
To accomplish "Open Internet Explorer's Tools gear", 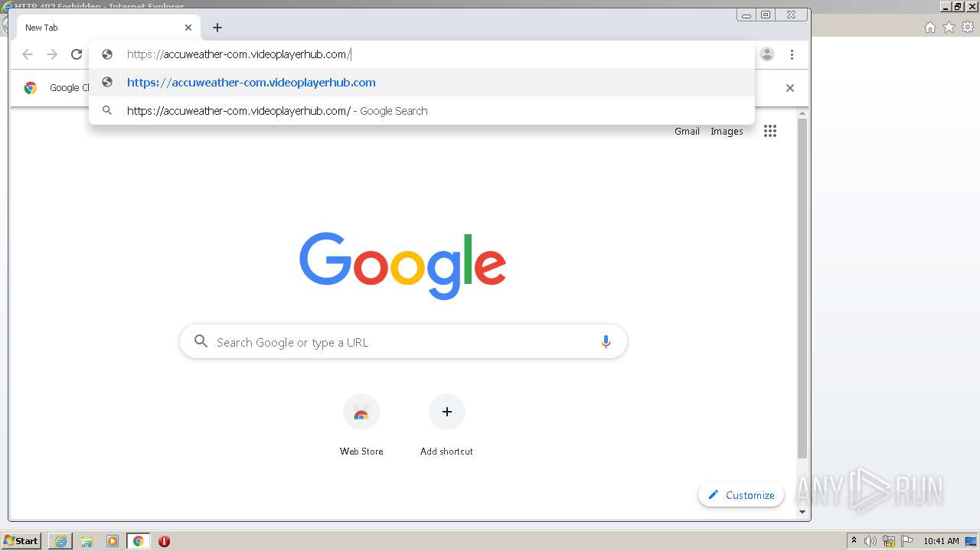I will (967, 28).
